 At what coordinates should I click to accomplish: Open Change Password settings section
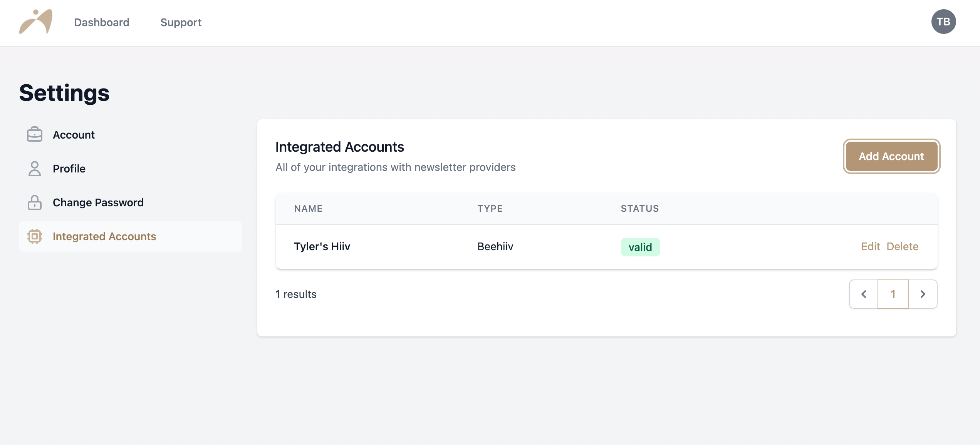[x=131, y=202]
